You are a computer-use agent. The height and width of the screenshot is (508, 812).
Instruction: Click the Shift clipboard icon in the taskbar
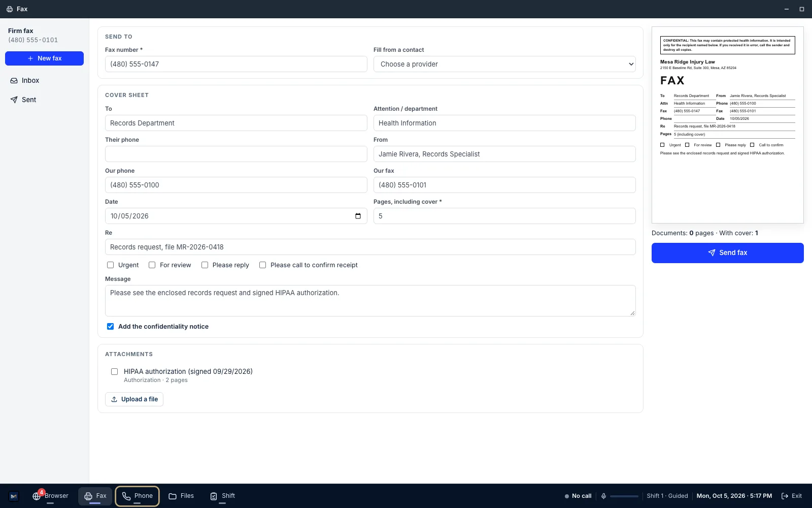tap(214, 496)
